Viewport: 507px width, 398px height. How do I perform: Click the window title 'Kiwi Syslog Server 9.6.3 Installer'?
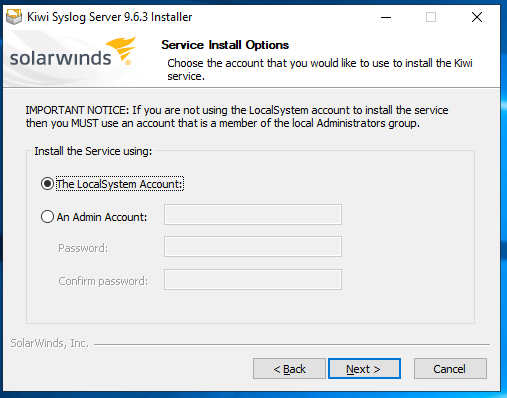(109, 17)
